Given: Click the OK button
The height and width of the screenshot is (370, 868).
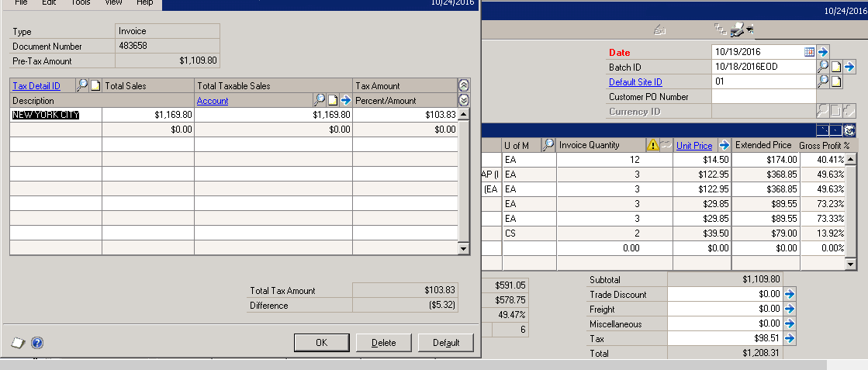Looking at the screenshot, I should tap(322, 342).
